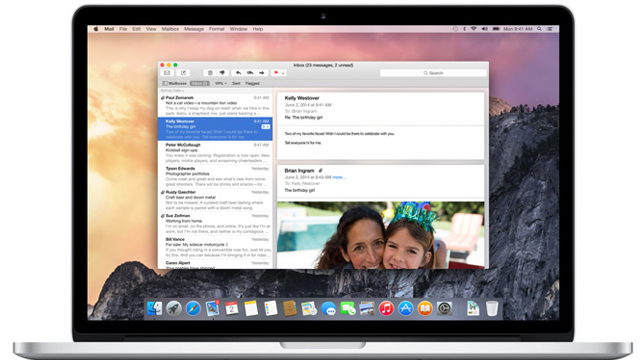Open the Format menu

coord(217,29)
